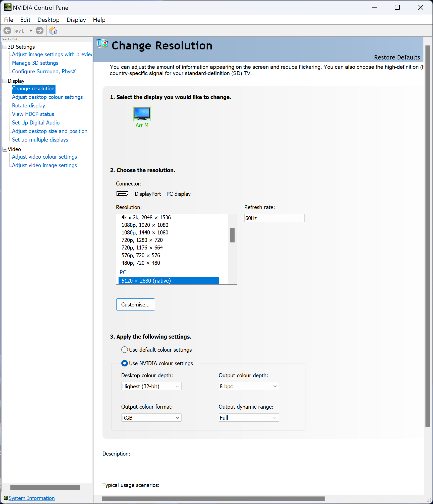Open Rotate display task
Viewport: 433px width, 504px height.
click(28, 106)
